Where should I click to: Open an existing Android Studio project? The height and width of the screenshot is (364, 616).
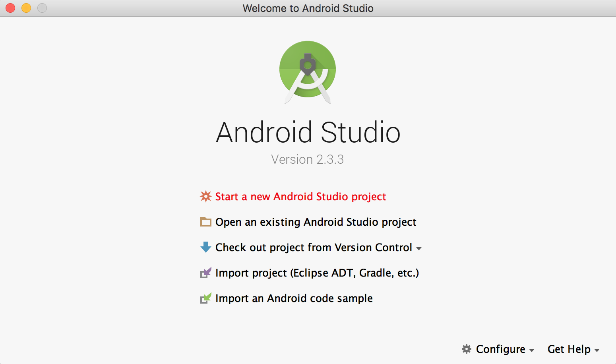[x=315, y=222]
